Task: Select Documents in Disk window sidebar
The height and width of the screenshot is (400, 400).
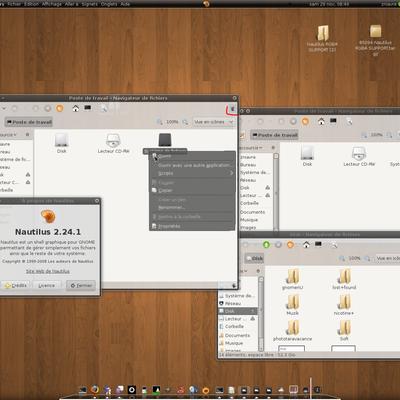Action: click(237, 335)
